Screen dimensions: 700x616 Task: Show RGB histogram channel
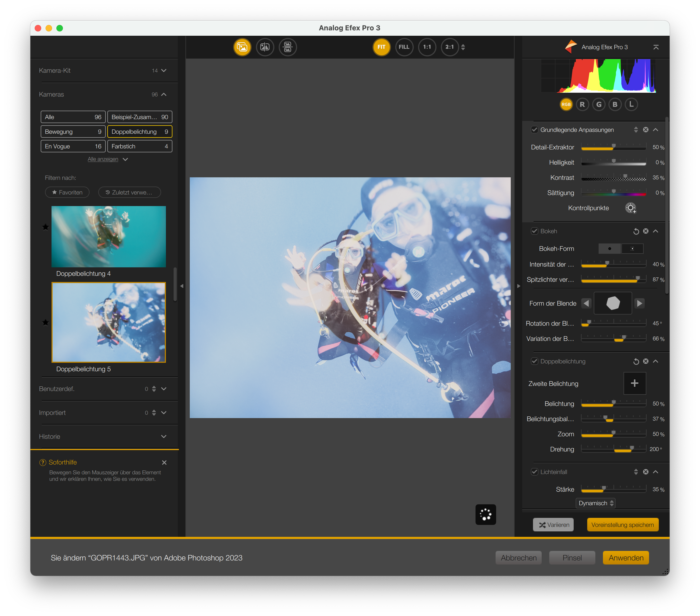tap(566, 104)
